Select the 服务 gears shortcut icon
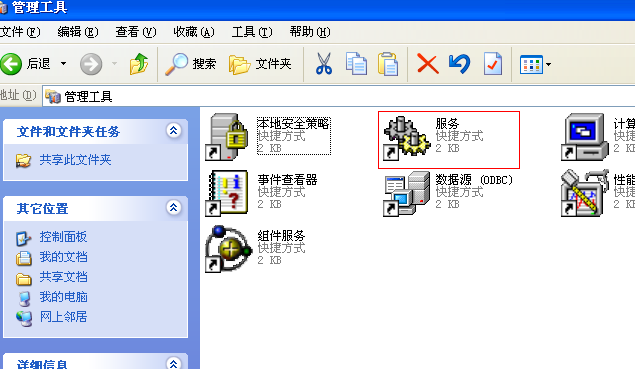Image resolution: width=635 pixels, height=369 pixels. click(x=407, y=137)
